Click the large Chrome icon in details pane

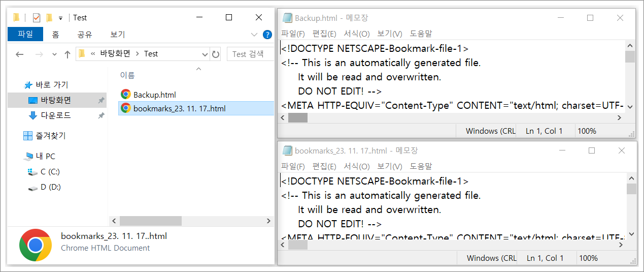tap(35, 245)
